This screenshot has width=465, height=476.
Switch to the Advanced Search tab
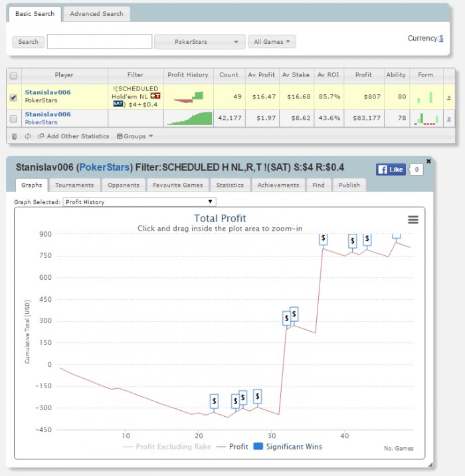(96, 14)
